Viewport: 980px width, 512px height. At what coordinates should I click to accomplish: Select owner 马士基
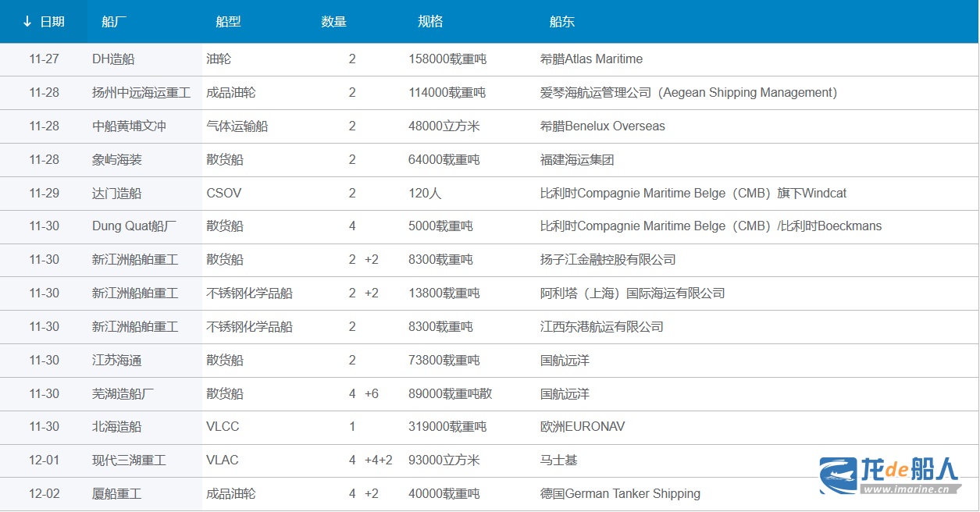tap(558, 460)
